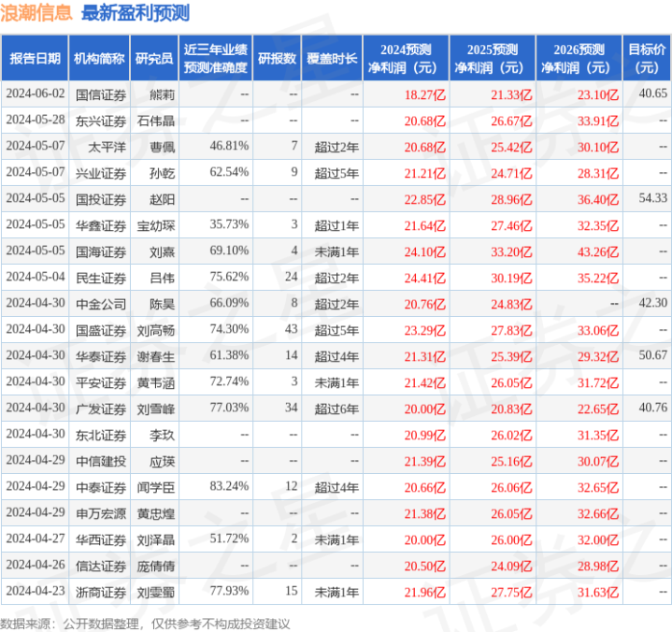This screenshot has height=632, width=672.
Task: Select the 国投证券 institution cell
Action: coord(101,199)
